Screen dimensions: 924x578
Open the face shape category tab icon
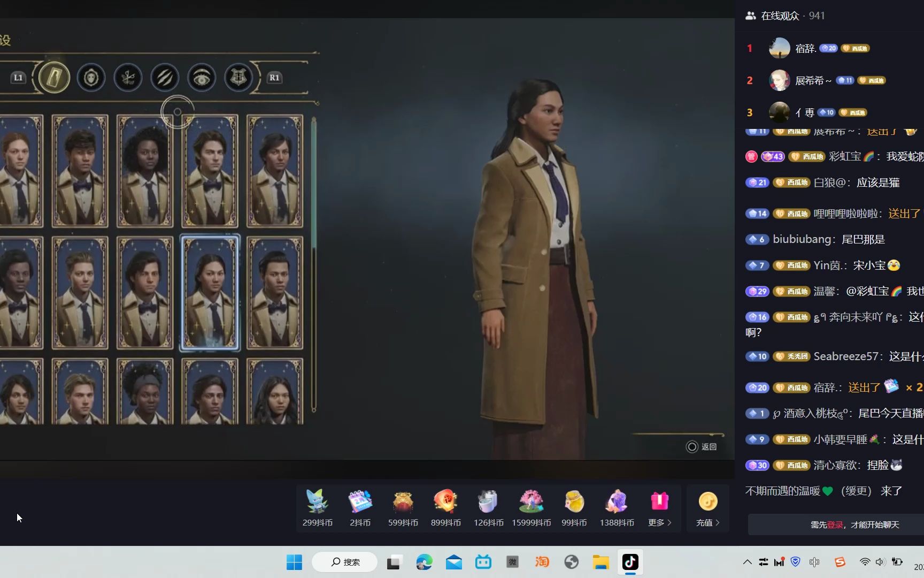coord(91,78)
